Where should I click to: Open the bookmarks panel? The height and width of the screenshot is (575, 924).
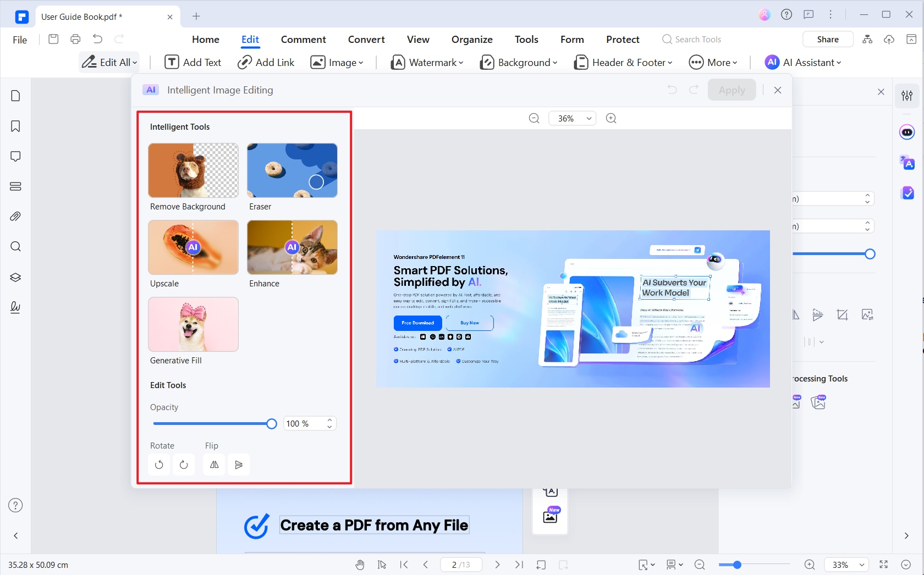[x=15, y=126]
